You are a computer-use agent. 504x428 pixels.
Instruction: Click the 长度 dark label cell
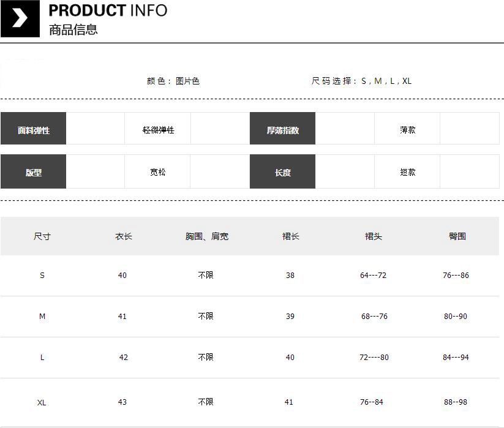[x=282, y=172]
